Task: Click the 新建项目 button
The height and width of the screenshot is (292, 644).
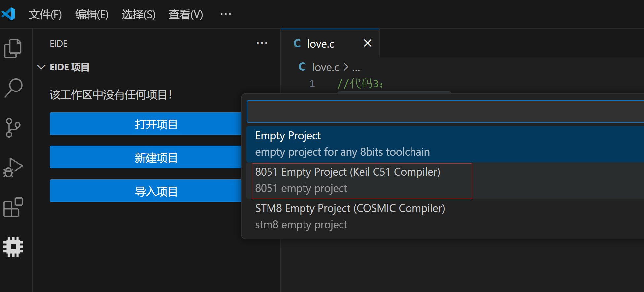Action: (146, 157)
